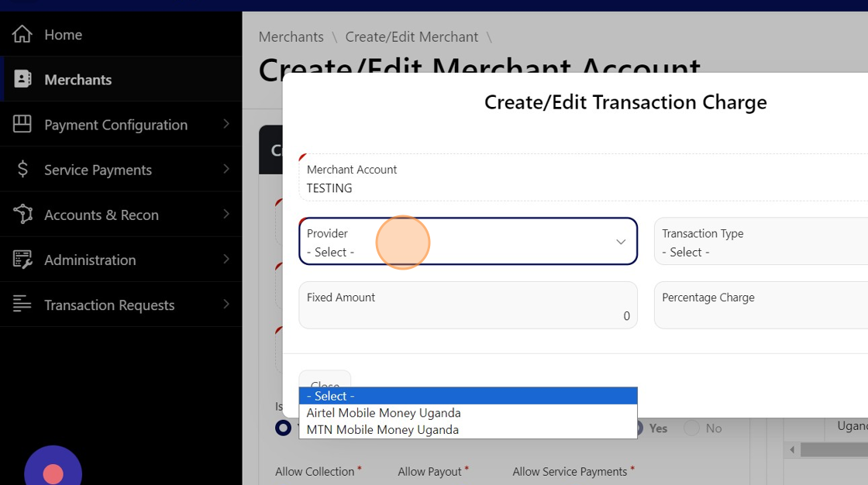The image size is (868, 485).
Task: Expand the Administration submenu chevron
Action: (226, 259)
